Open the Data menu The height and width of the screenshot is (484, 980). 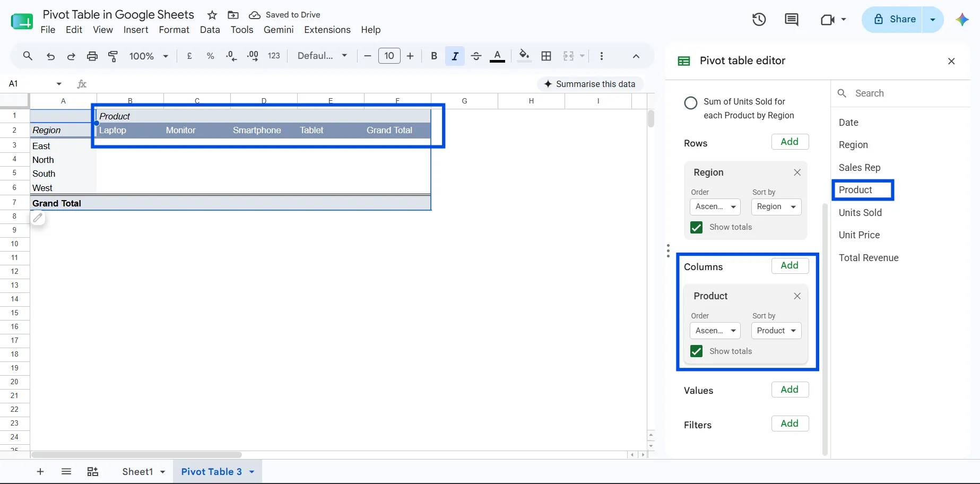[210, 30]
